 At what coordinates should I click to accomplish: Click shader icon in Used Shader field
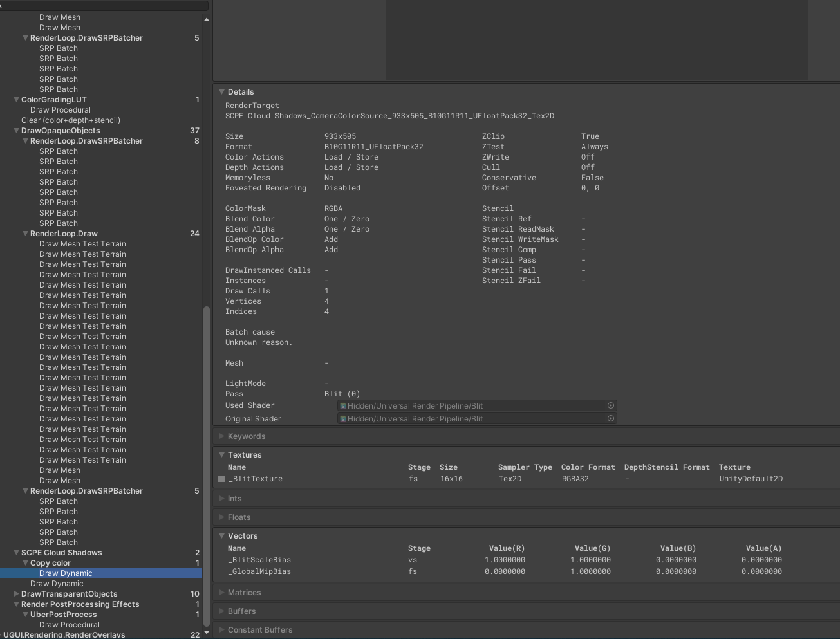(x=343, y=406)
